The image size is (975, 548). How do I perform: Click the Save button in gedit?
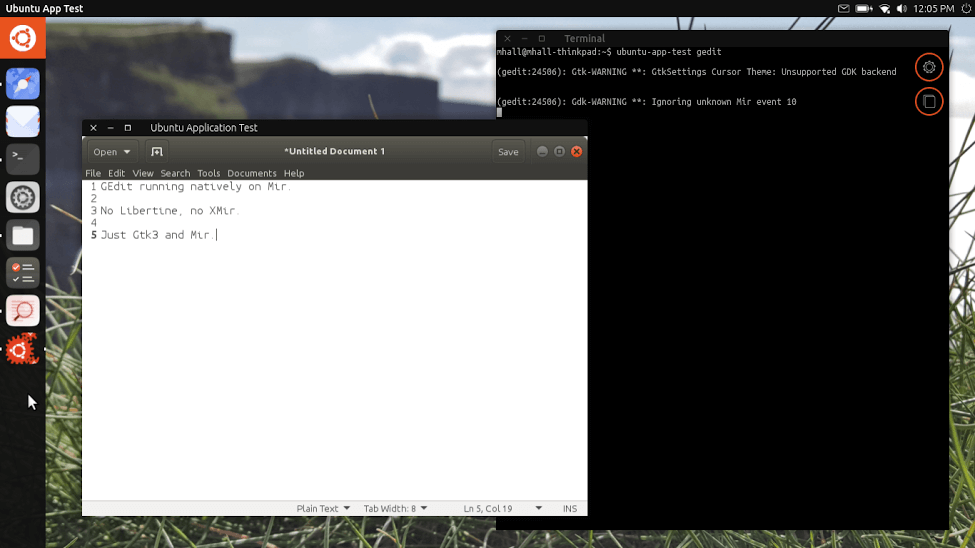click(508, 152)
